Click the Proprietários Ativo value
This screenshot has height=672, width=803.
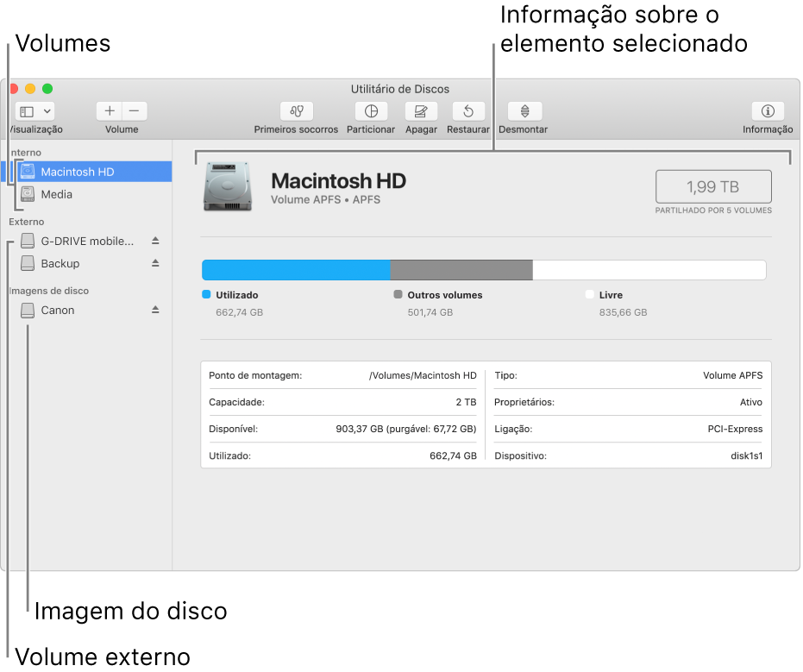tap(751, 402)
